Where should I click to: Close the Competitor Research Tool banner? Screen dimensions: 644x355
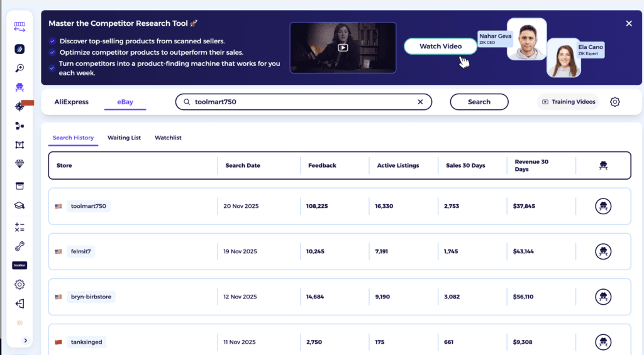[629, 23]
